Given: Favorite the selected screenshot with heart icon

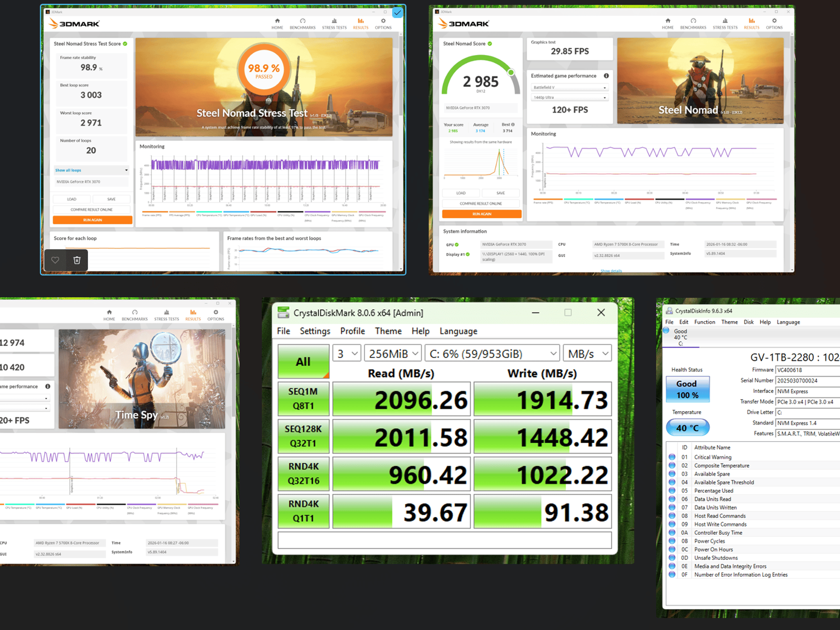Looking at the screenshot, I should click(55, 260).
